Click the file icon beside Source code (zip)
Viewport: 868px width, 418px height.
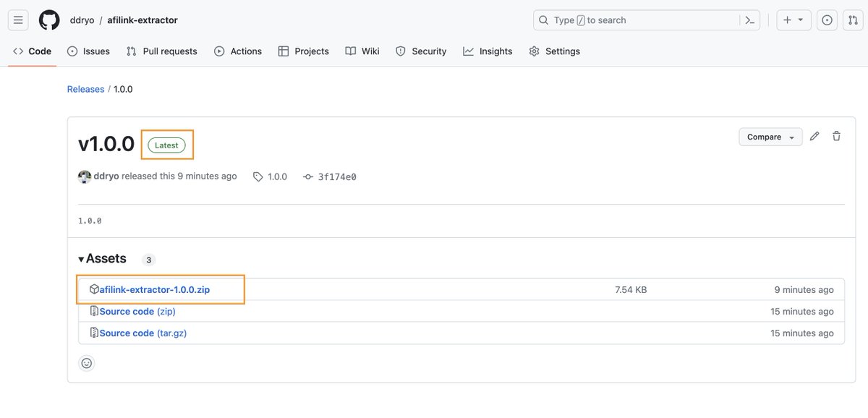94,311
